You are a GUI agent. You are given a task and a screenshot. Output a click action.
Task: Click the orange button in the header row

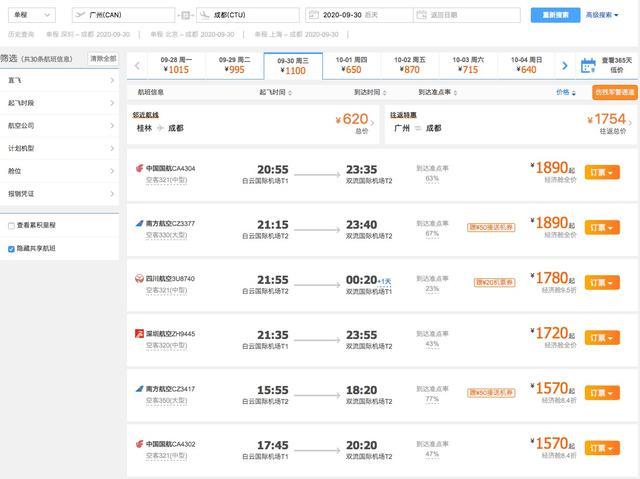pyautogui.click(x=615, y=92)
